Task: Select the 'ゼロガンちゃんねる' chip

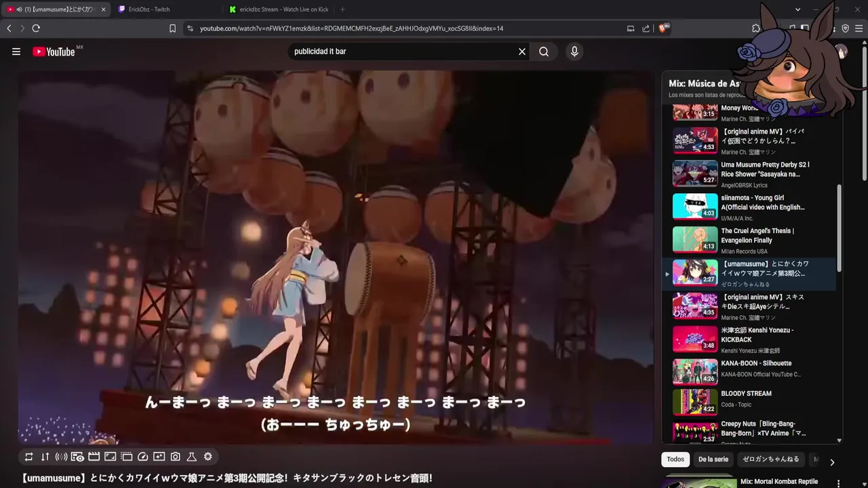Action: [x=771, y=460]
